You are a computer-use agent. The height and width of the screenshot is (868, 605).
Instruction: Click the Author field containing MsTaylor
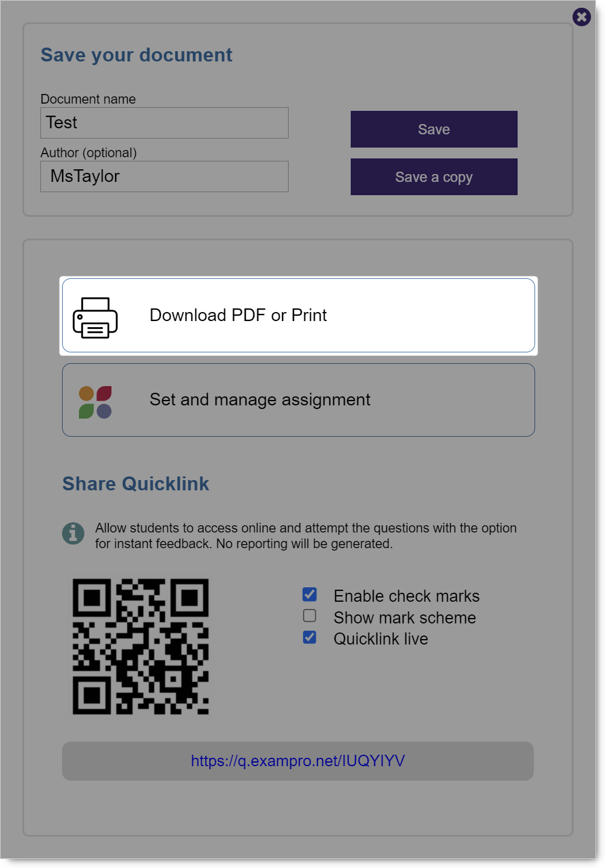165,176
